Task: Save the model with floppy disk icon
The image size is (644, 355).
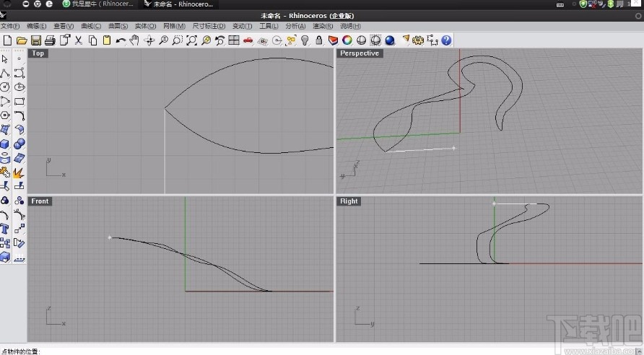Action: pos(35,40)
